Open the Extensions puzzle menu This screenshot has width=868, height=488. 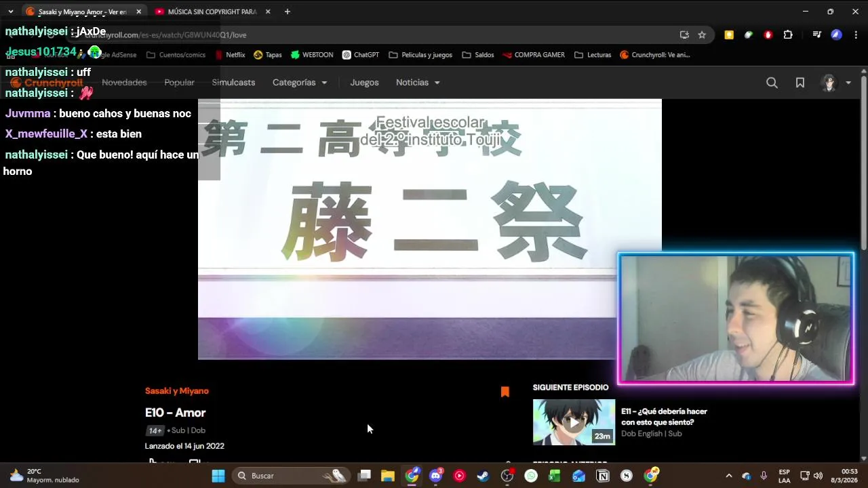(788, 35)
